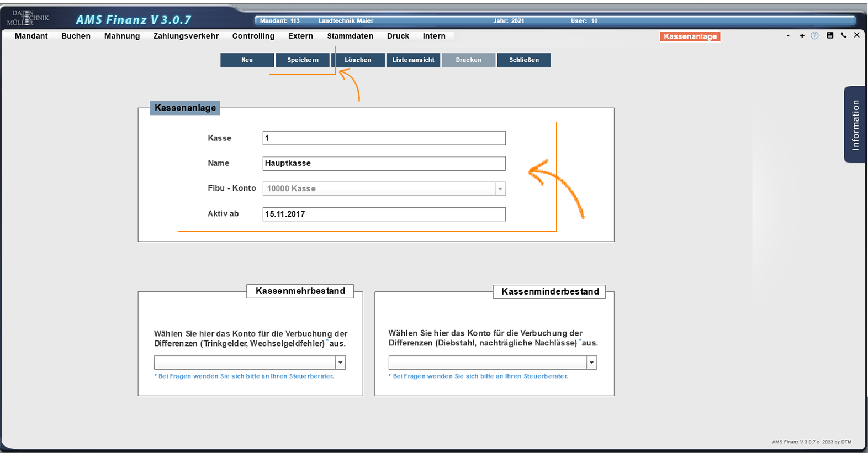Screen dimensions: 868x456
Task: Open the Zahlungsverkehr menu
Action: [186, 36]
